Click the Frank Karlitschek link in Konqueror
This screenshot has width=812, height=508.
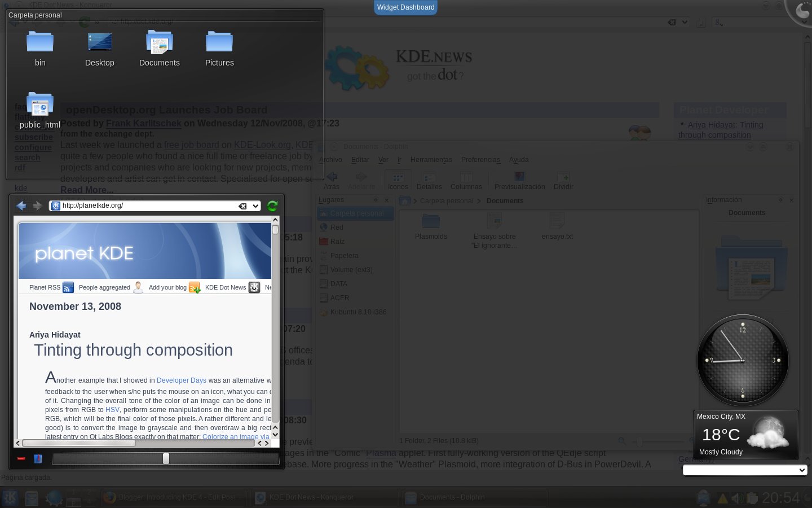coord(144,123)
